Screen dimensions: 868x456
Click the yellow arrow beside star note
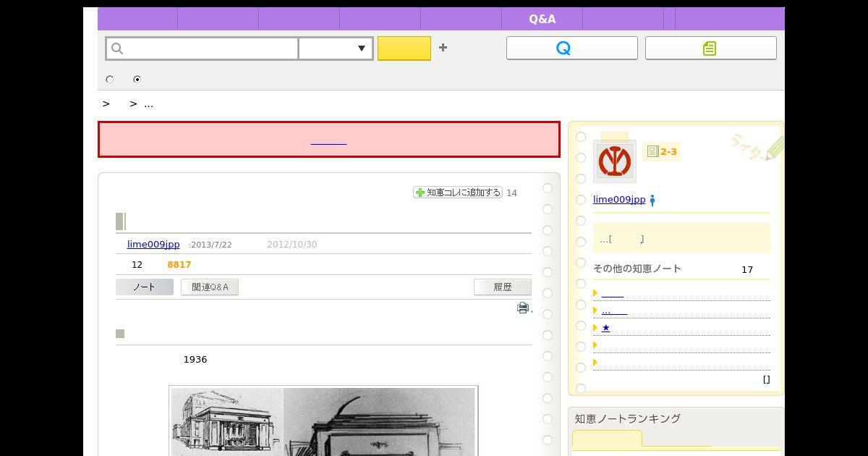click(595, 328)
